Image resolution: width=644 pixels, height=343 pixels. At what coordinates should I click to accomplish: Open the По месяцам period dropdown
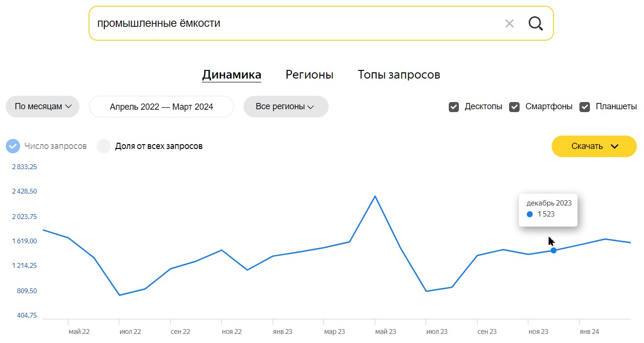43,106
